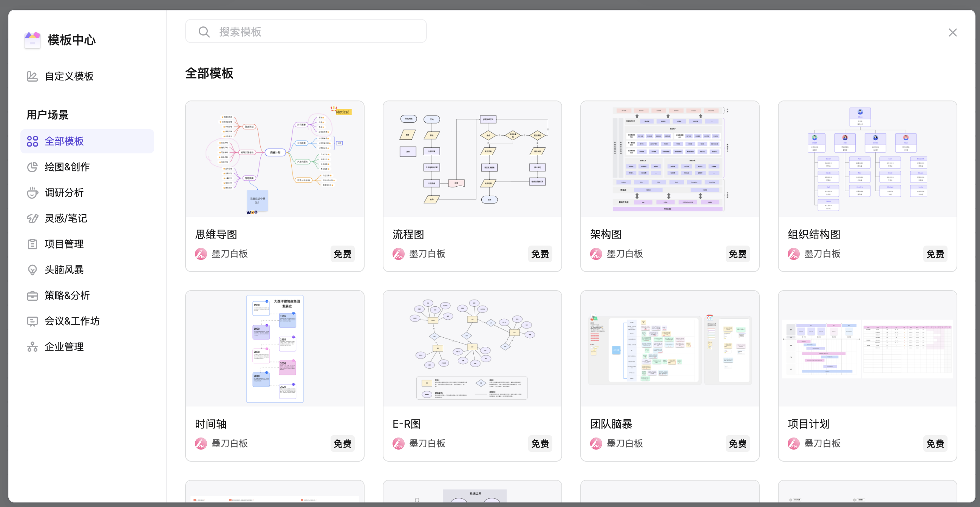Click 免费 badge on 时间轴 card
980x507 pixels.
coord(342,444)
